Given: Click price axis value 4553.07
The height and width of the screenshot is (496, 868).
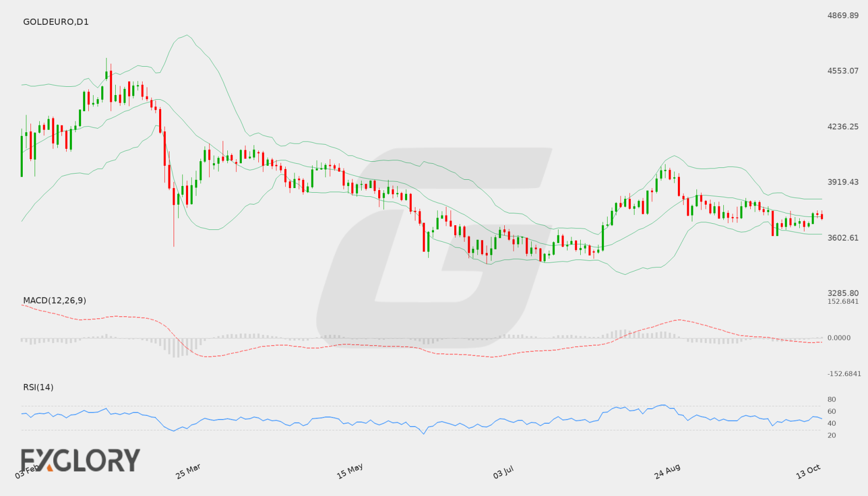Looking at the screenshot, I should tap(843, 71).
